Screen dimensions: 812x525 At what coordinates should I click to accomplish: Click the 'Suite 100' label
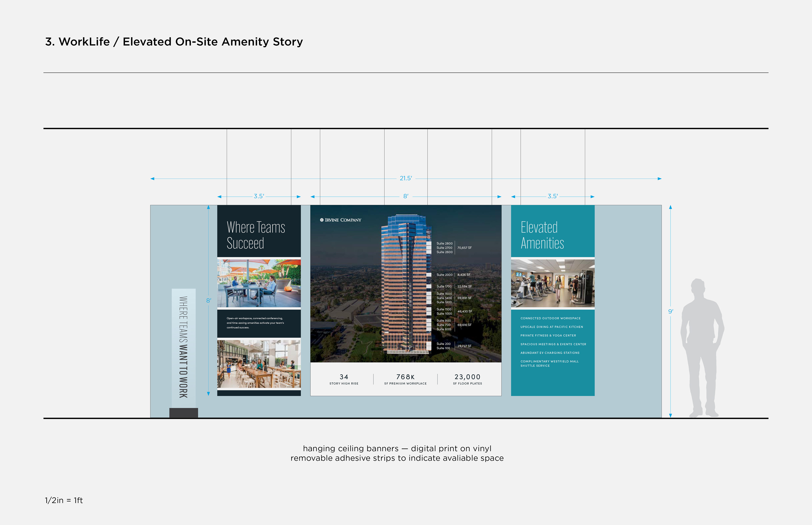pyautogui.click(x=443, y=348)
